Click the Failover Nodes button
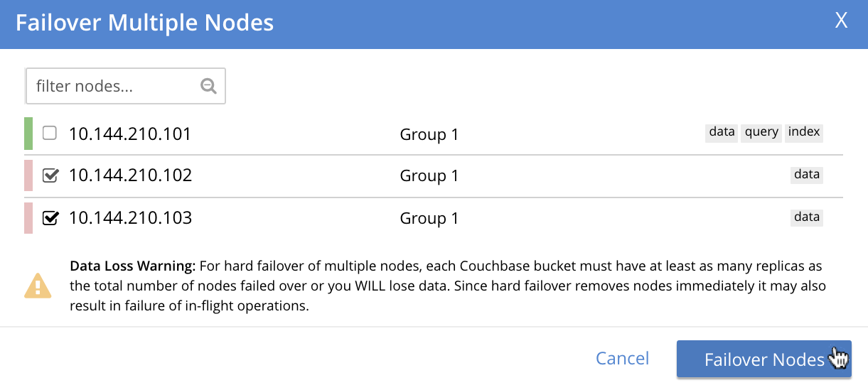This screenshot has width=868, height=390. click(x=763, y=359)
